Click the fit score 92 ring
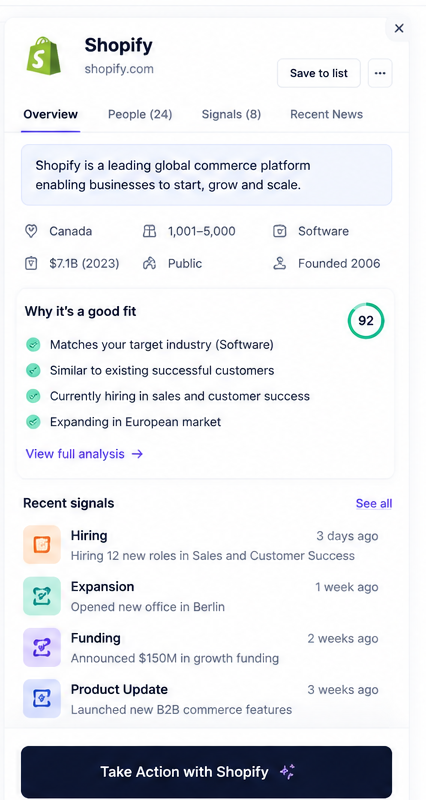The image size is (426, 800). coord(366,321)
